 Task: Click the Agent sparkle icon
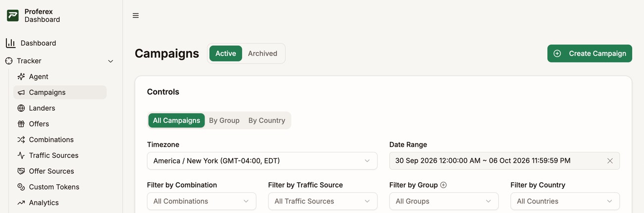[21, 76]
